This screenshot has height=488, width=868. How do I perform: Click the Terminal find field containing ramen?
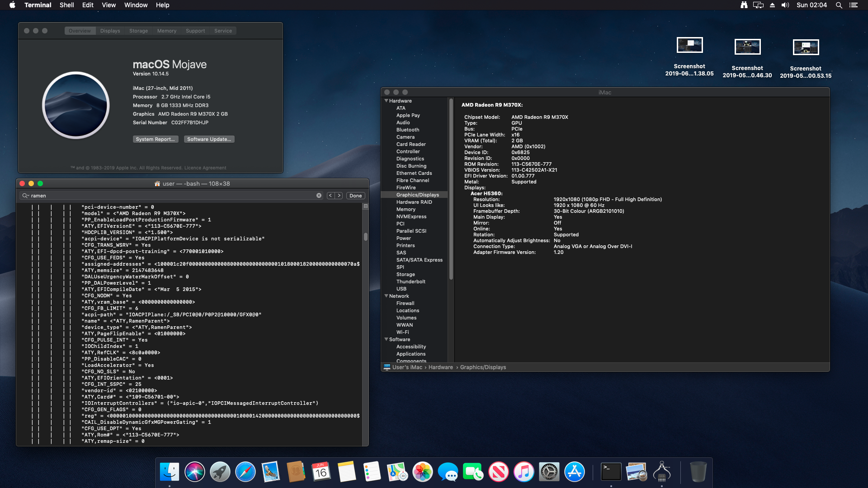(x=172, y=196)
